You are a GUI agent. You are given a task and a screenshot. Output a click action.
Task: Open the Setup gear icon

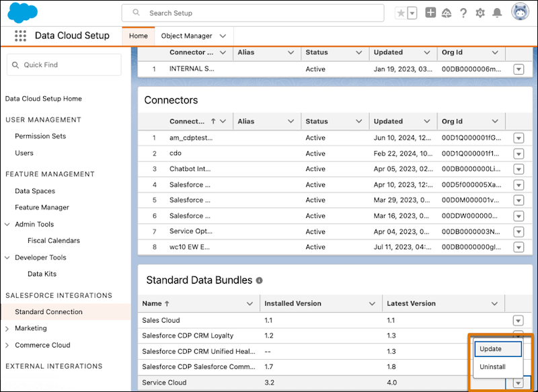click(480, 13)
